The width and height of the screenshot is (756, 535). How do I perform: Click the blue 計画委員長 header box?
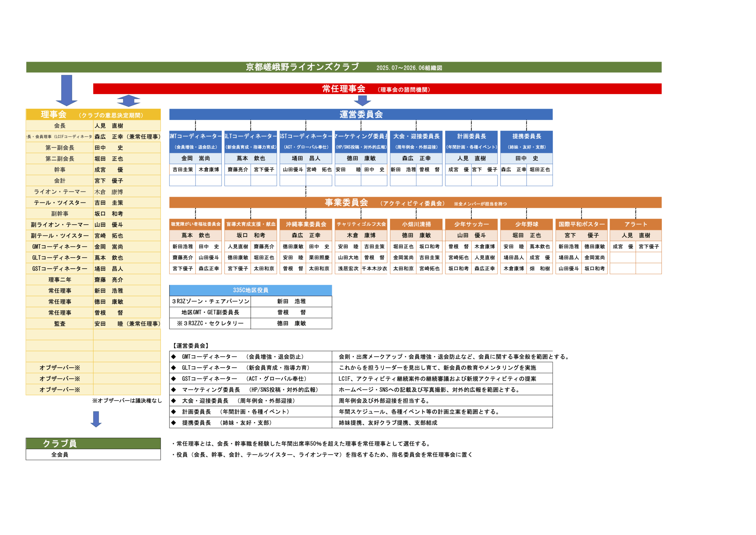(x=471, y=142)
